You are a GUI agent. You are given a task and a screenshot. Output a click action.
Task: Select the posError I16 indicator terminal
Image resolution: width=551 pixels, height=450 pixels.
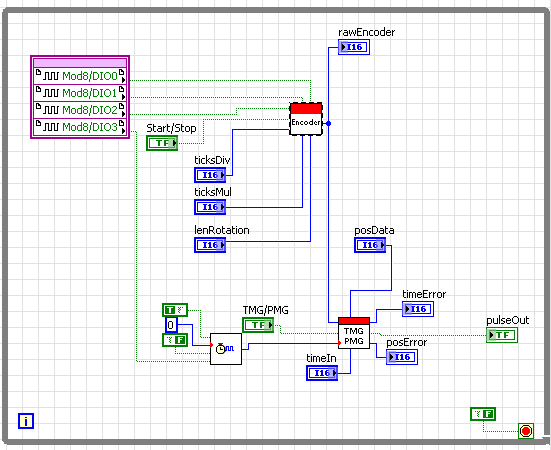tap(402, 357)
